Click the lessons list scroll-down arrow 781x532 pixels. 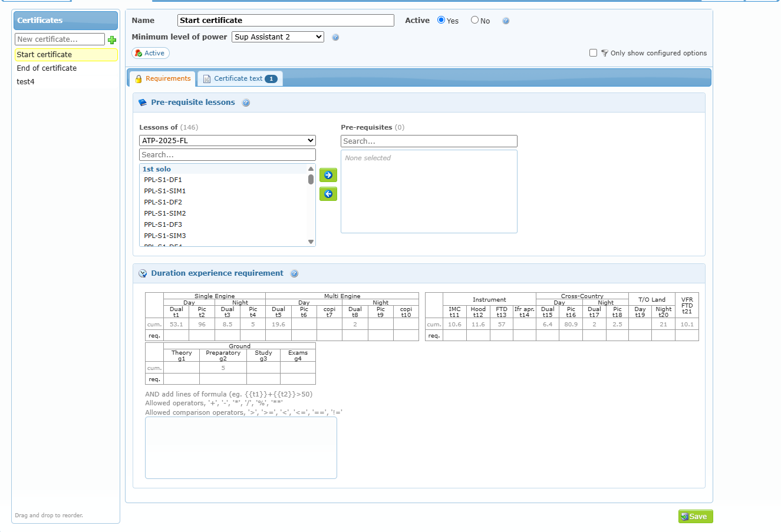311,242
